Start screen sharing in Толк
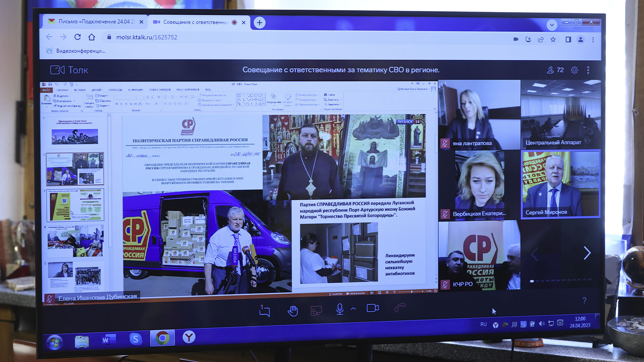Viewport: 644px width, 362px height. pyautogui.click(x=316, y=310)
